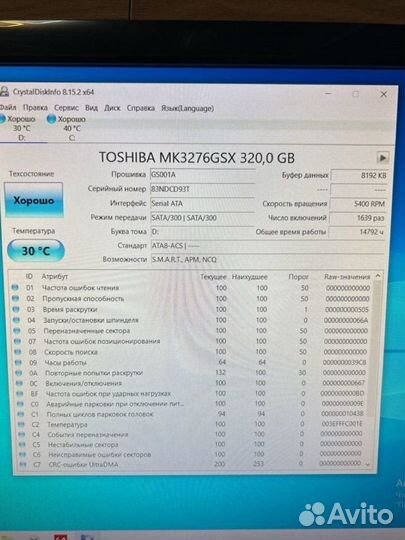Open the Справка menu

[x=141, y=108]
